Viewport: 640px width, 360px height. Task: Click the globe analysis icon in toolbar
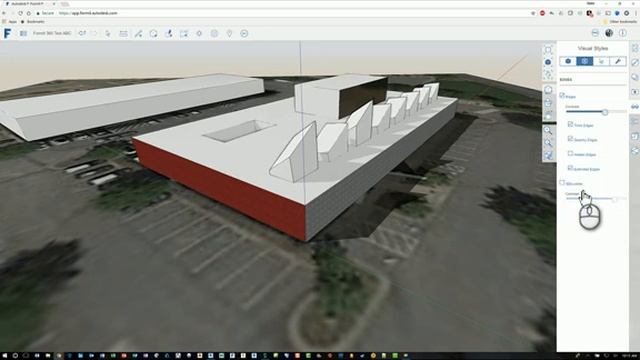click(214, 33)
